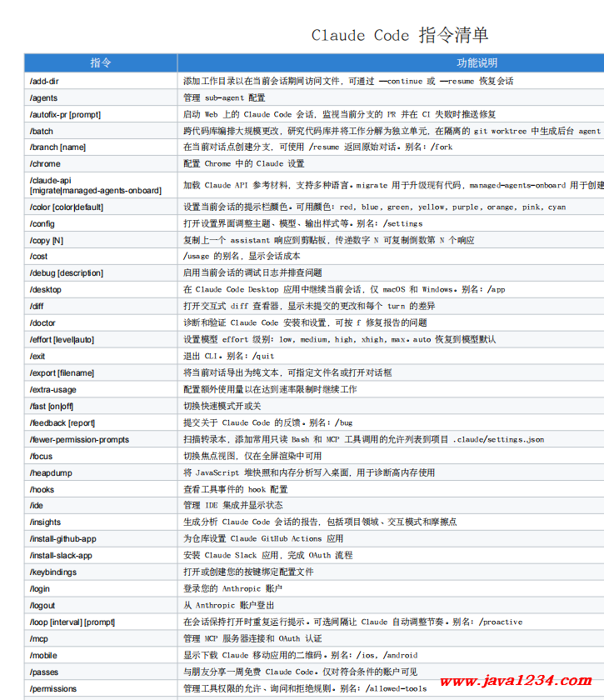Click the 从 Anthropic 账户登出 description
The image size is (604, 700).
click(228, 605)
